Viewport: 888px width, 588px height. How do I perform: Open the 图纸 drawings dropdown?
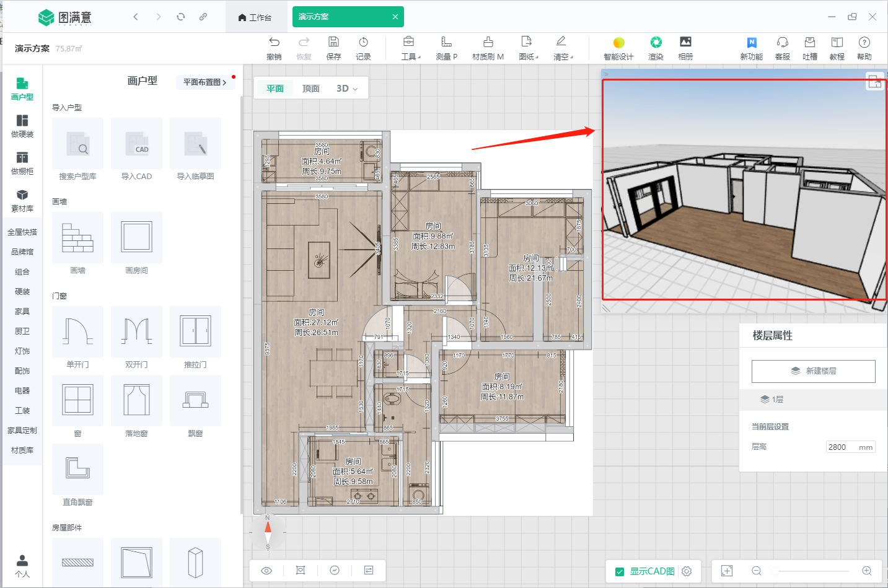527,47
